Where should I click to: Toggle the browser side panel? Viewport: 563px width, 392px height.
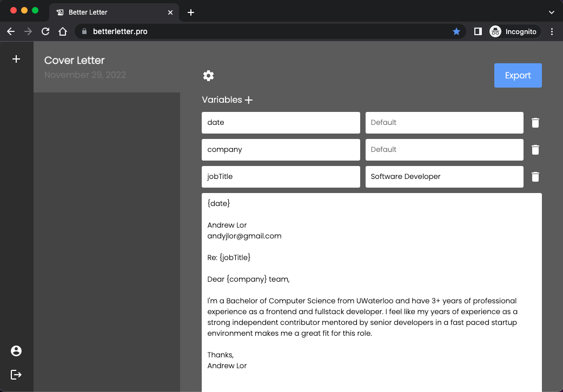(x=478, y=31)
